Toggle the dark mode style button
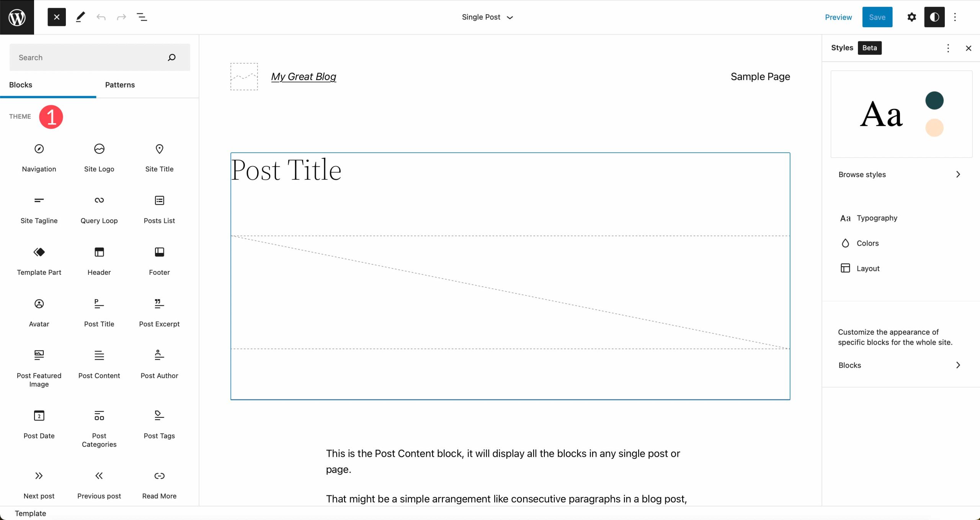 tap(934, 17)
